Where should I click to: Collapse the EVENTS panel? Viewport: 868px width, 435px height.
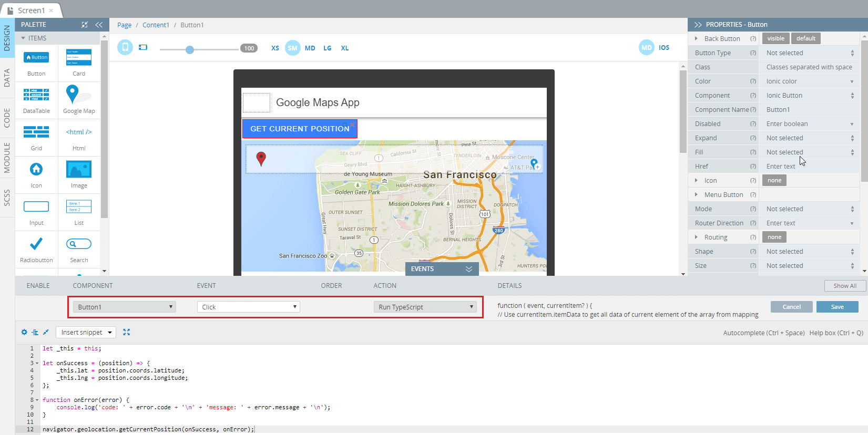coord(469,269)
